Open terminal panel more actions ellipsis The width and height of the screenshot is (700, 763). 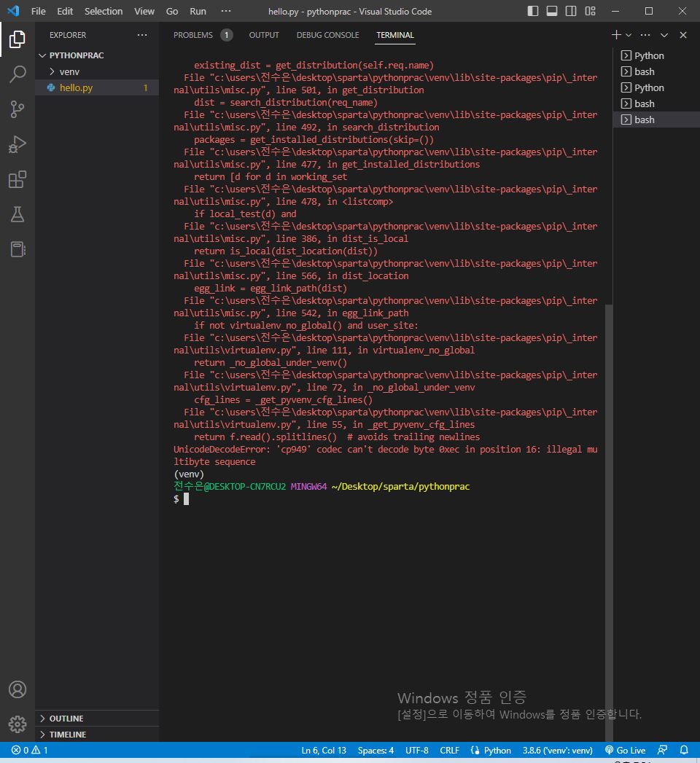click(x=645, y=35)
